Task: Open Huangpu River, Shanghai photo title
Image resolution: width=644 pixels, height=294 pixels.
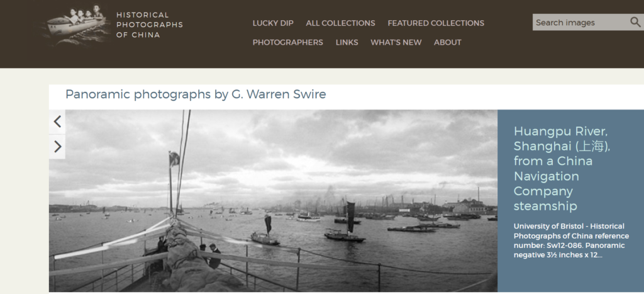Action: [x=562, y=169]
